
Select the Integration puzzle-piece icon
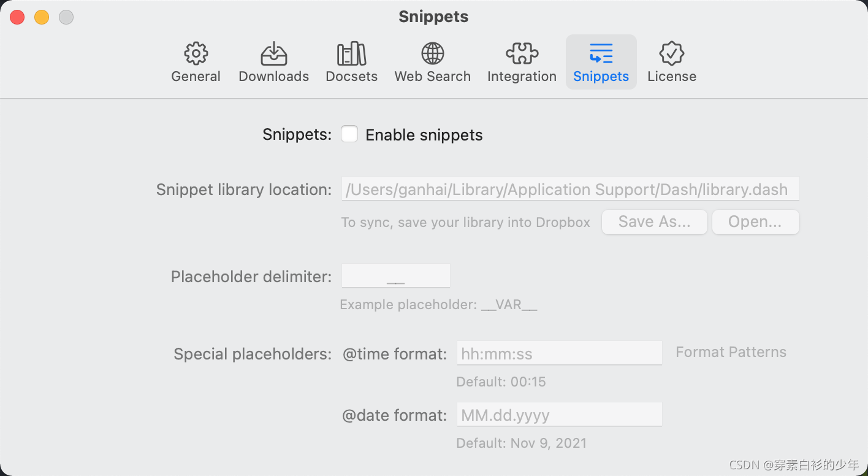click(x=522, y=61)
